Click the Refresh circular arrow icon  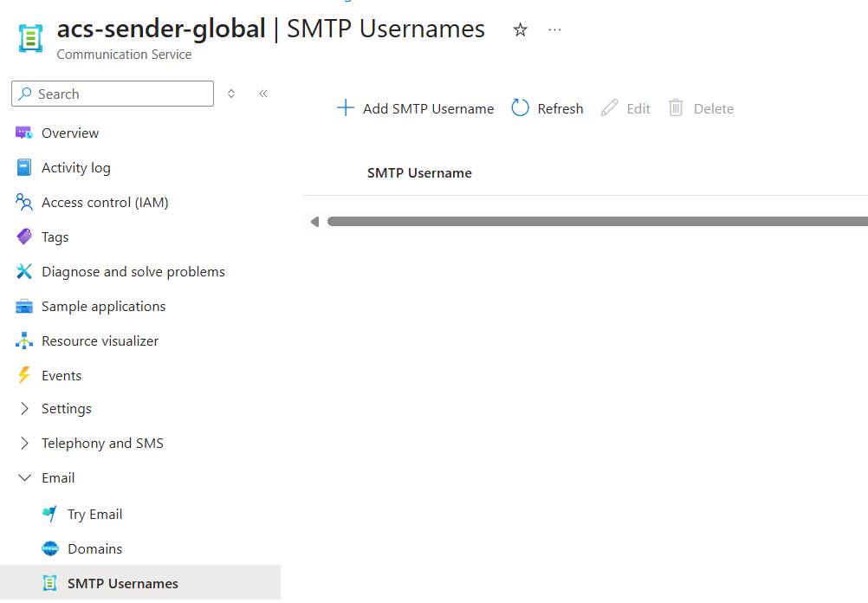pos(520,108)
